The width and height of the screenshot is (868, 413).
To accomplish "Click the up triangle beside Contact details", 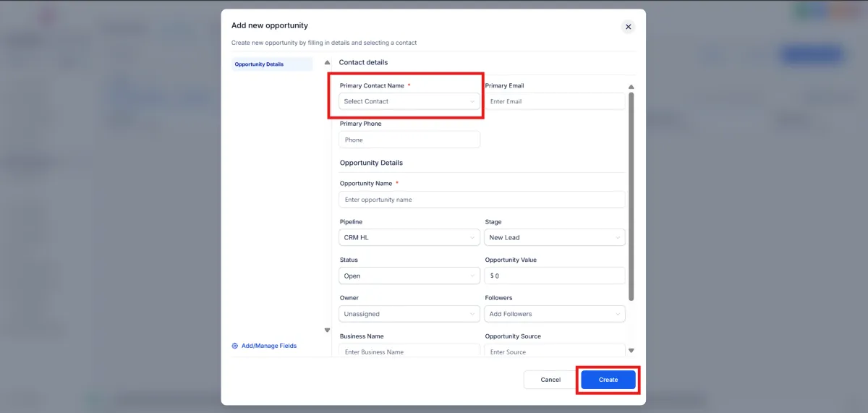I will coord(327,63).
